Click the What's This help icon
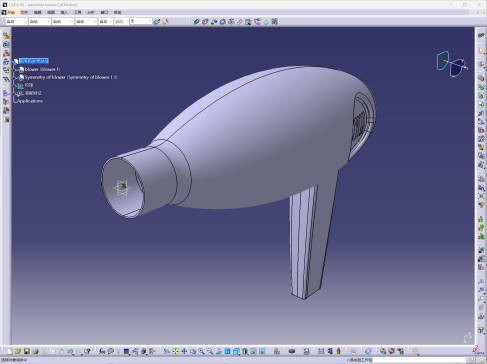Image resolution: width=487 pixels, height=364 pixels. [x=87, y=351]
